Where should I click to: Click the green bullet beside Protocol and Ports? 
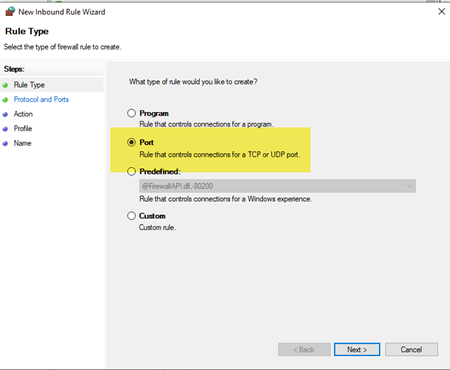5,100
